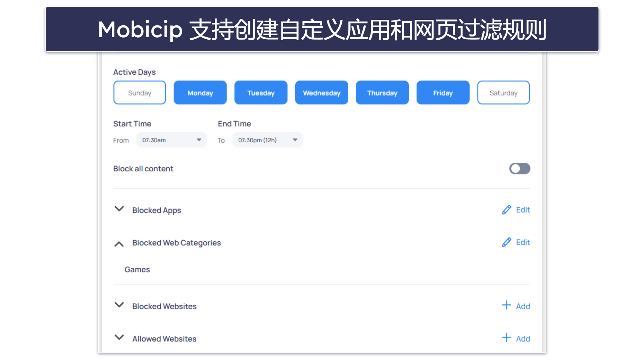Select the Games blocked category entry

137,269
